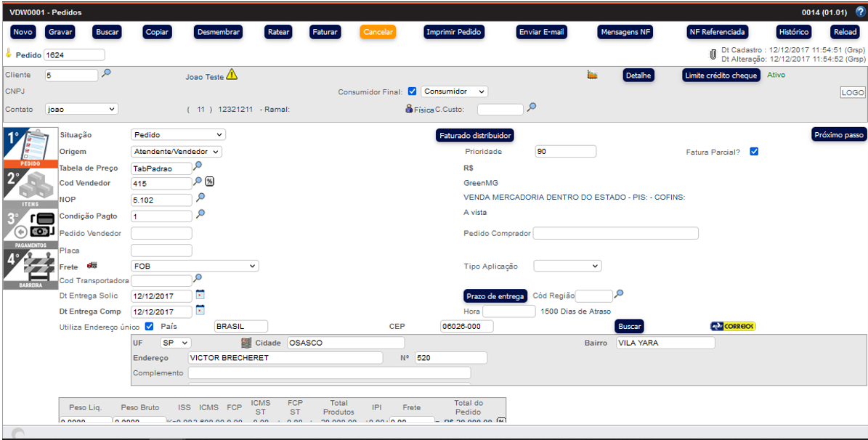Open the Dt Entrega Solic calendar picker
This screenshot has height=440, width=868.
200,295
